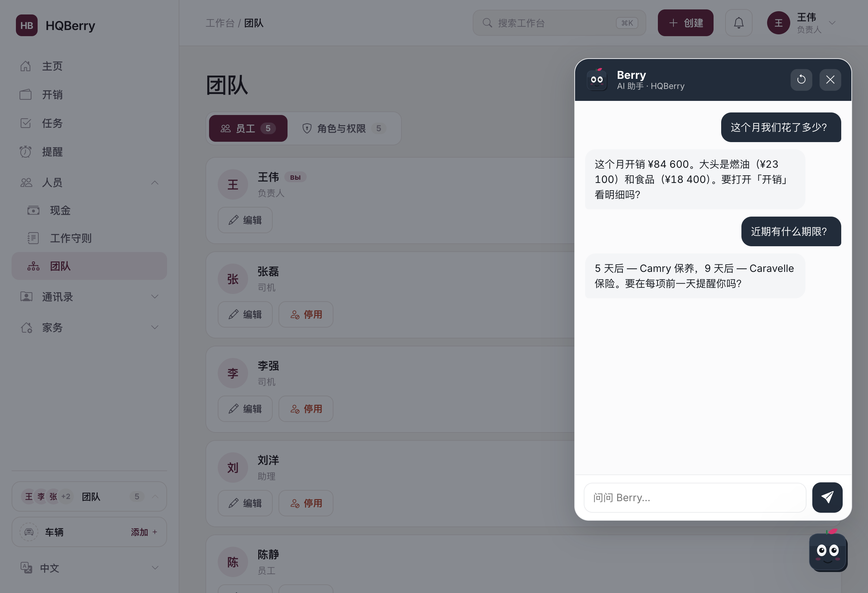Click the HB logo badge
The width and height of the screenshot is (868, 593).
pos(26,25)
